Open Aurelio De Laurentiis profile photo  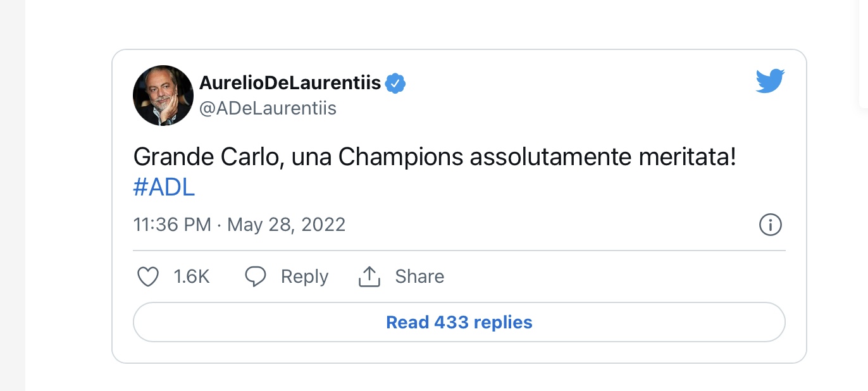click(163, 96)
